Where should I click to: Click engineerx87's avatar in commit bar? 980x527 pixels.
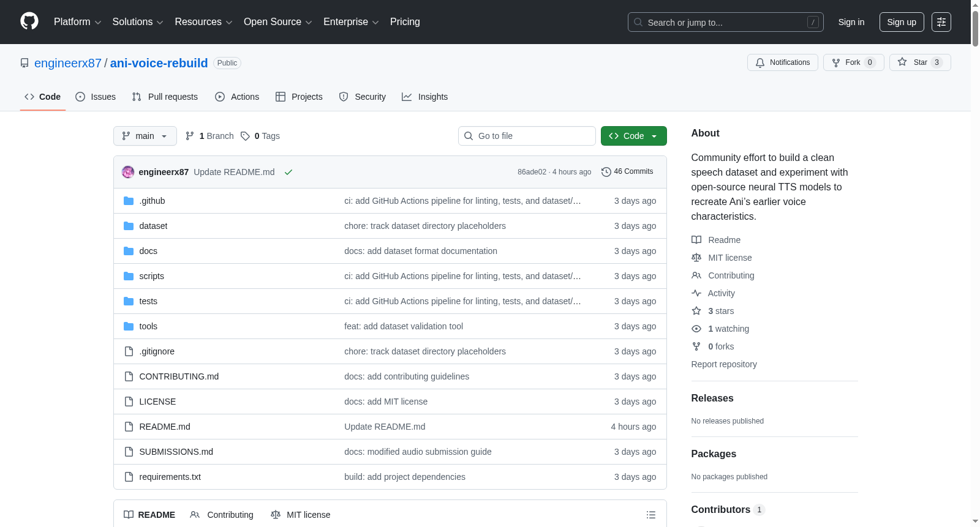128,172
